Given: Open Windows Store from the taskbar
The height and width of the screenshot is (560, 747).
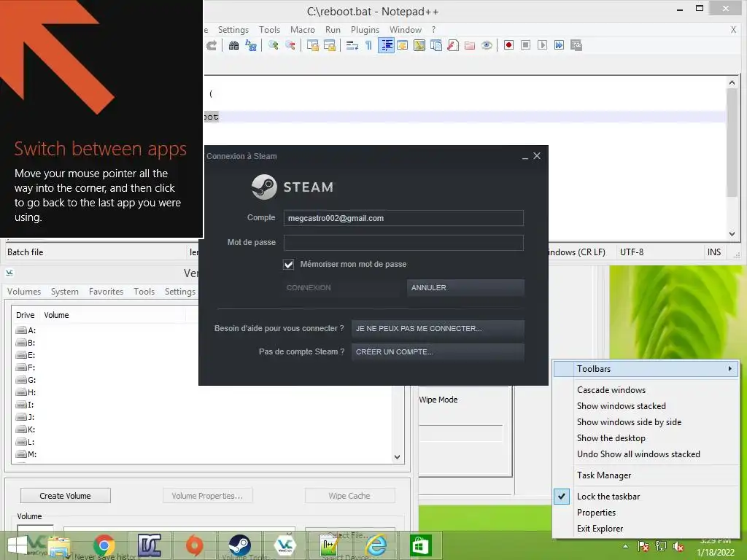Looking at the screenshot, I should (421, 545).
